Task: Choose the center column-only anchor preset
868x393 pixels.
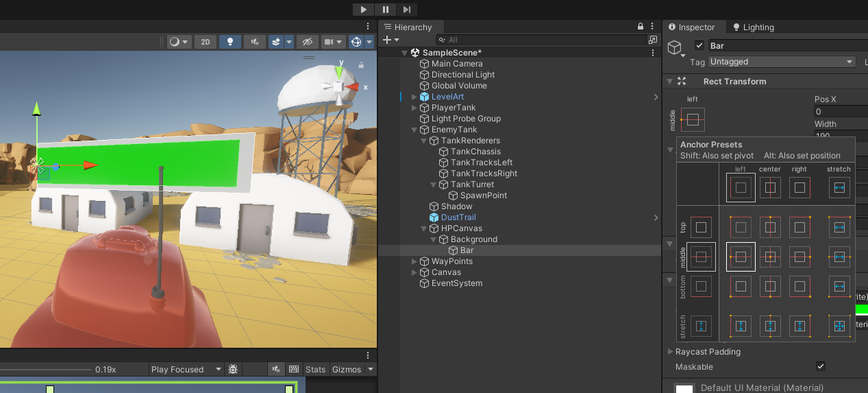Action: [x=770, y=187]
